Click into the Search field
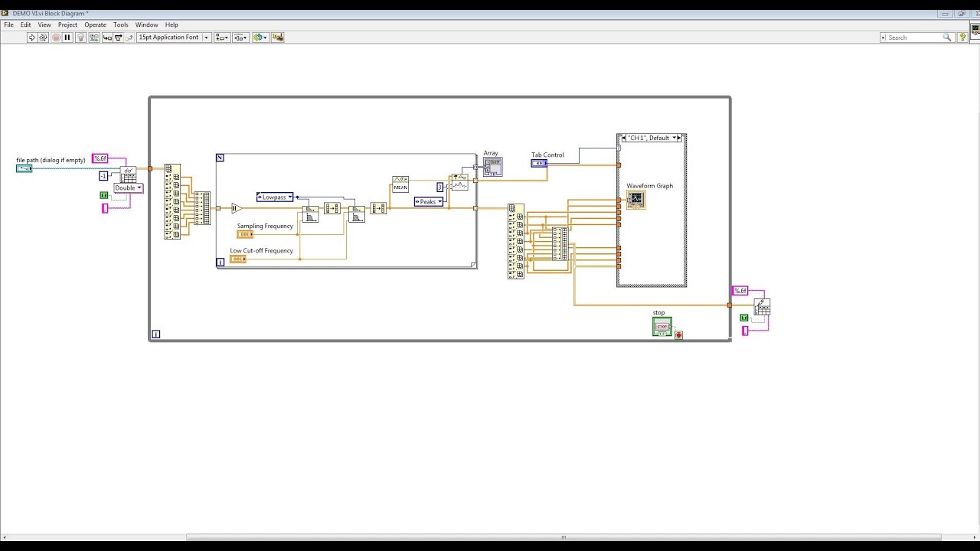 point(916,37)
